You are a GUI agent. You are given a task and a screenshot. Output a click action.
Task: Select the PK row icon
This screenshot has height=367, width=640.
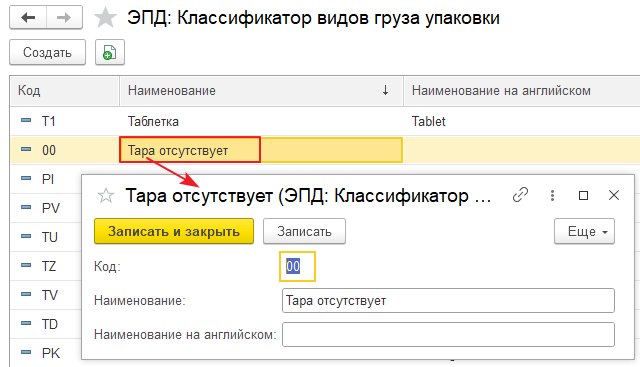click(26, 352)
